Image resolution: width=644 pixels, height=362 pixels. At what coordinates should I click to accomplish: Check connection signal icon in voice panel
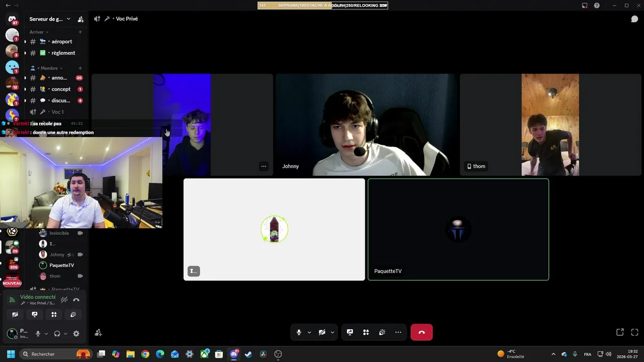click(12, 300)
